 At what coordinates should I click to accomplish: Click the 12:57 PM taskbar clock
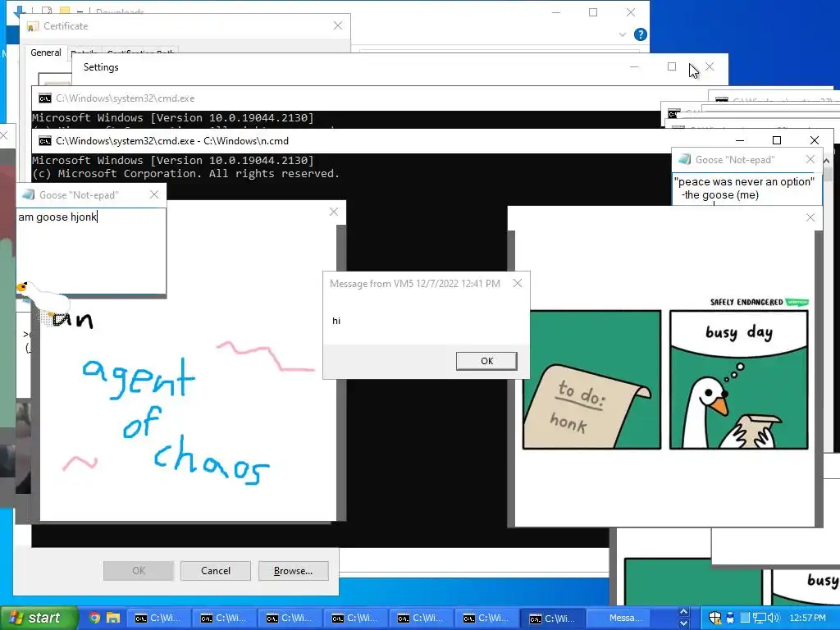(807, 618)
